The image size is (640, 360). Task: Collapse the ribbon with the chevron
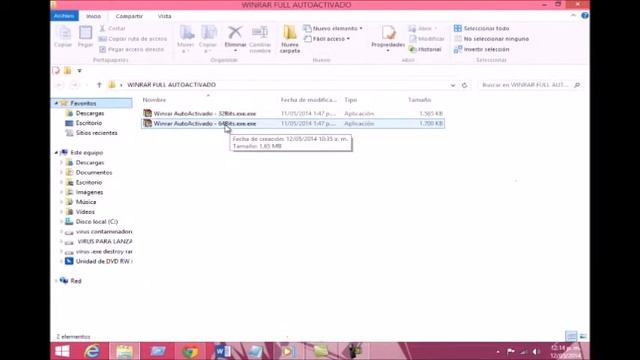click(x=573, y=16)
